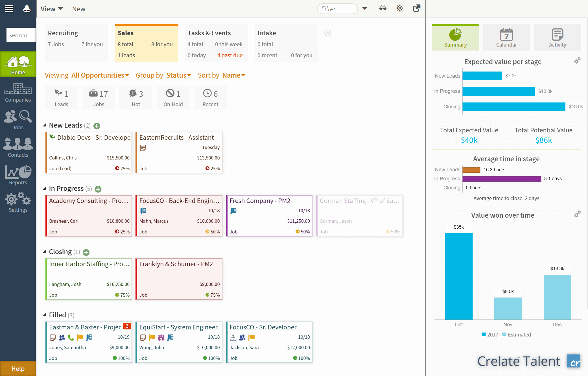Click the Filter input field
588x376 pixels.
point(337,9)
